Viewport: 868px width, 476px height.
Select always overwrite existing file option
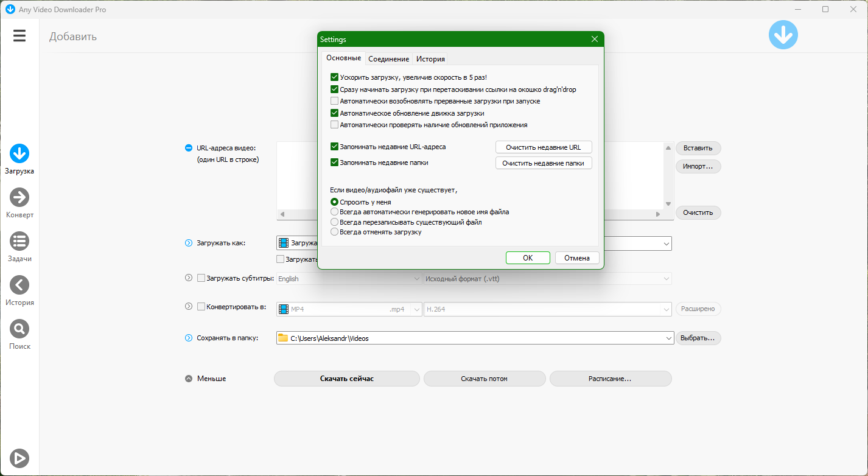(334, 222)
